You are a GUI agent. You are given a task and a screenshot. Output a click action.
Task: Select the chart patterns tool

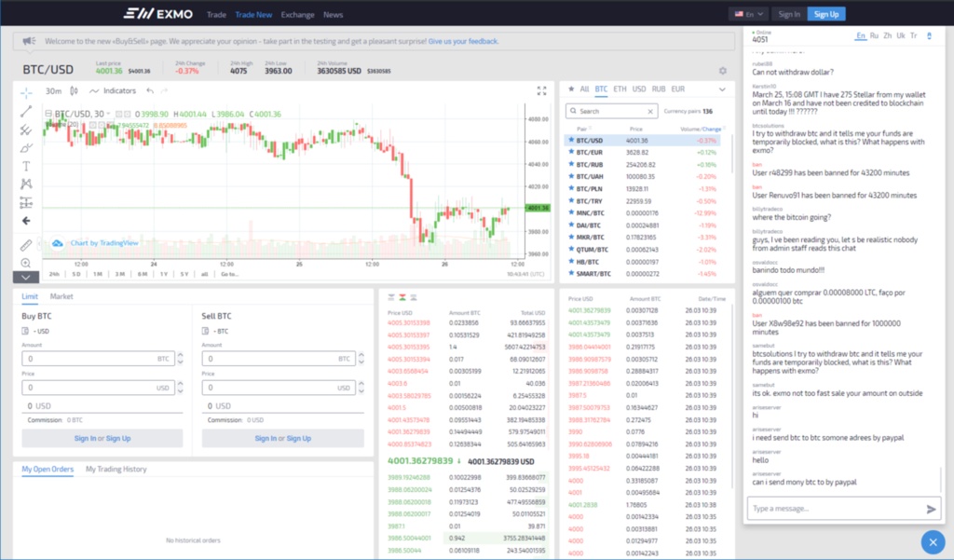point(26,184)
